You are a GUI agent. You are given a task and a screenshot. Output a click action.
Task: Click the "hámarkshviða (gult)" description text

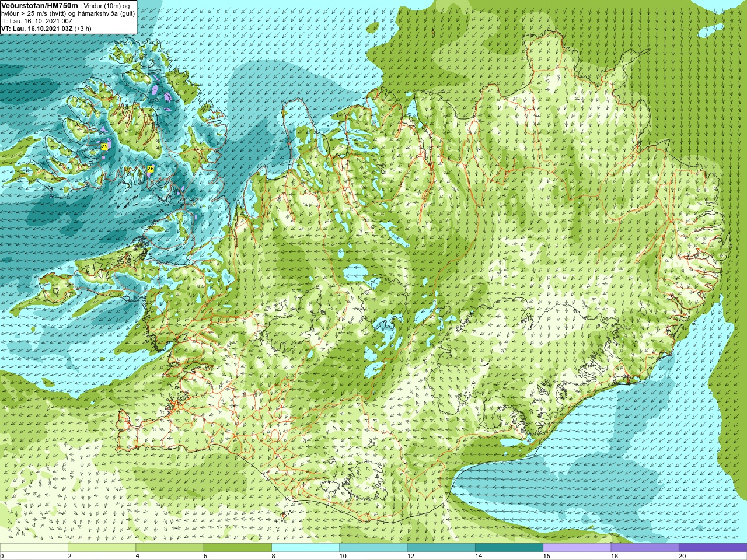click(x=106, y=13)
